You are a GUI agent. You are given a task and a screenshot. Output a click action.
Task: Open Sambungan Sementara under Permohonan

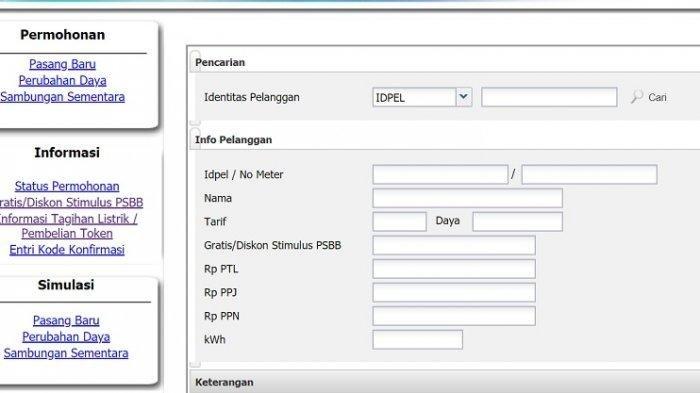62,97
